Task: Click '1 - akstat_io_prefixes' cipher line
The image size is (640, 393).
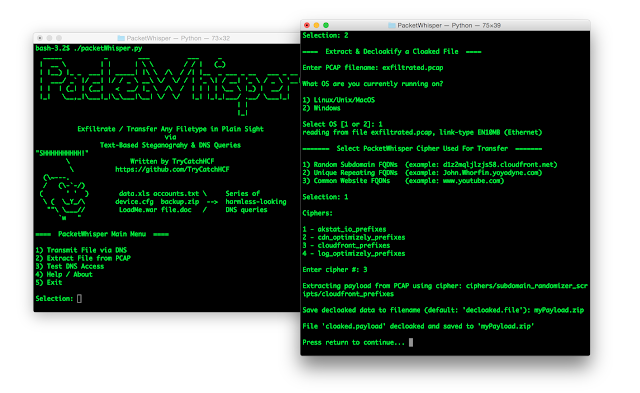Action: (344, 229)
